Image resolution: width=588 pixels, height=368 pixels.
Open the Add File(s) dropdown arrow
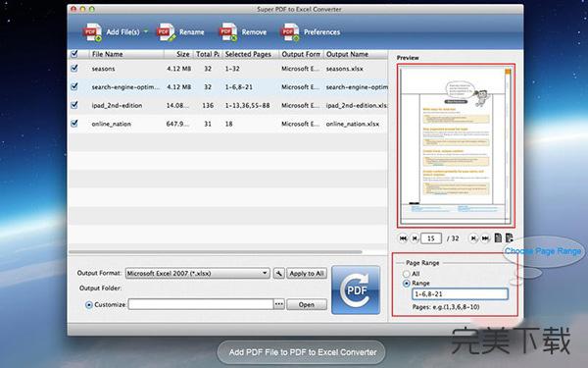coord(146,31)
